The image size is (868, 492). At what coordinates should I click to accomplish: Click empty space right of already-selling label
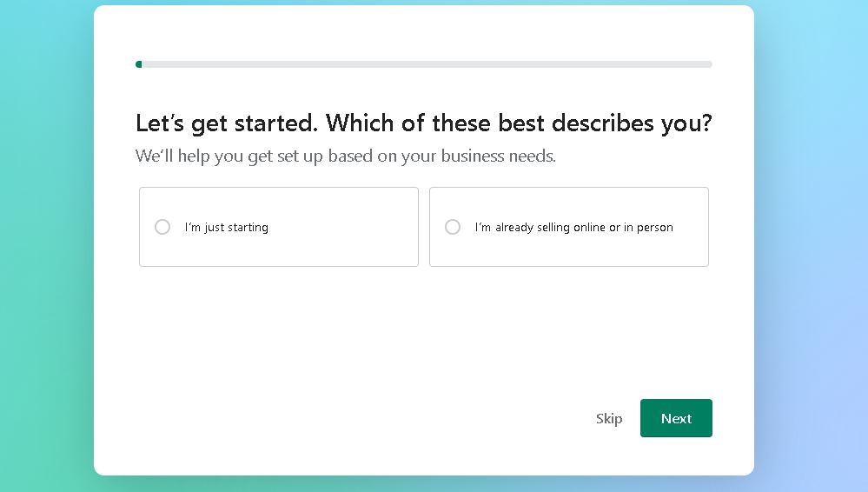pos(691,228)
